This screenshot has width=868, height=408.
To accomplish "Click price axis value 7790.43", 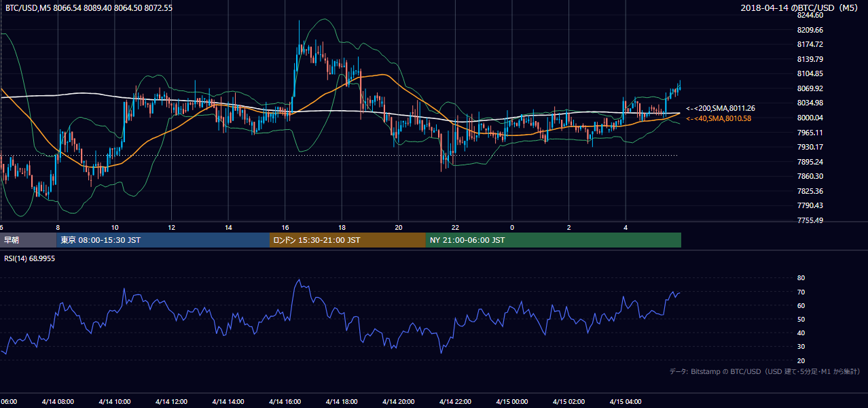I will click(x=810, y=205).
